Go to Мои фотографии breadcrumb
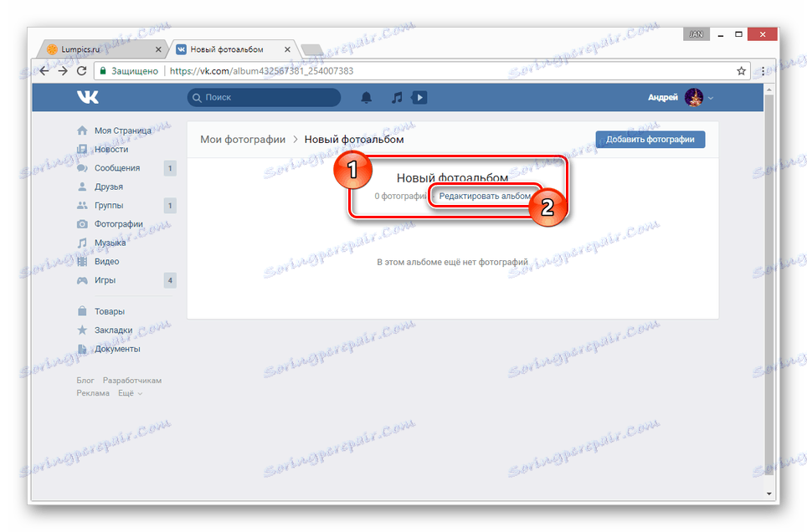This screenshot has width=807, height=532. click(x=243, y=140)
